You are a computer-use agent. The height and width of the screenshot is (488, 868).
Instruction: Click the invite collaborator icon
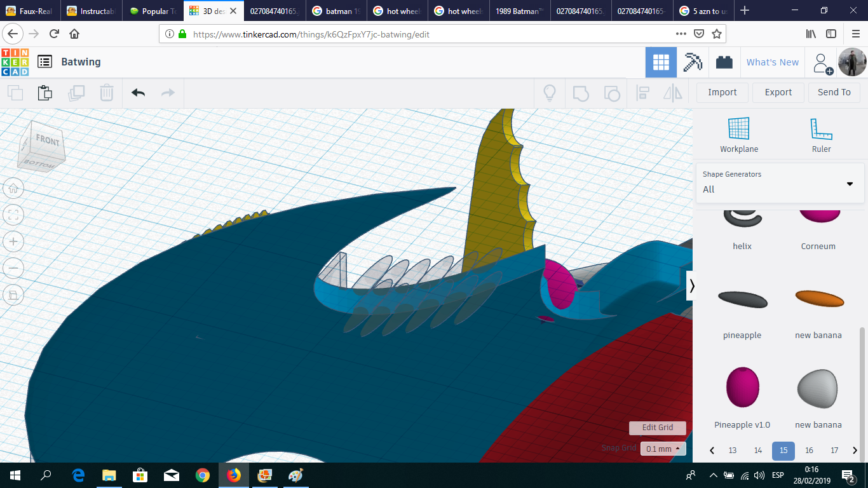coord(822,62)
